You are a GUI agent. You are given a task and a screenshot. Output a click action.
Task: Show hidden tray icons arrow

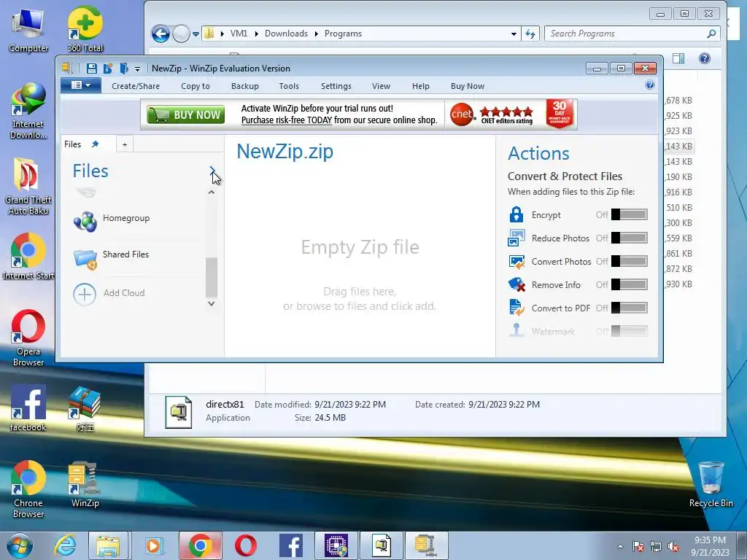[x=620, y=546]
